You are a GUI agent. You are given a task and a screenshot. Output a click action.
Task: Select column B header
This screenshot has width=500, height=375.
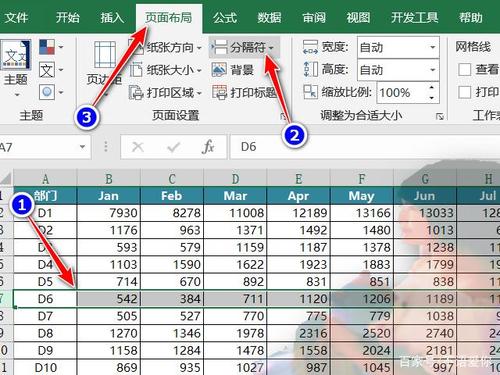tap(109, 179)
